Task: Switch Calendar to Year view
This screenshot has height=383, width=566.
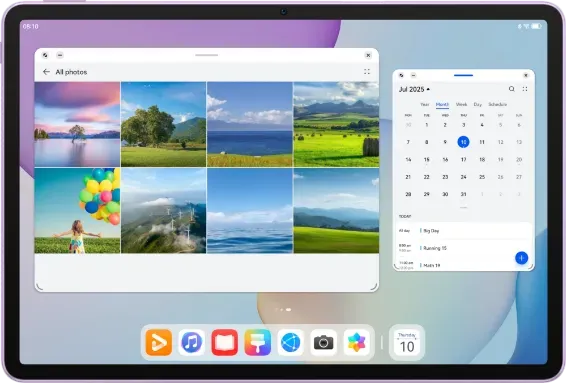Action: (425, 104)
